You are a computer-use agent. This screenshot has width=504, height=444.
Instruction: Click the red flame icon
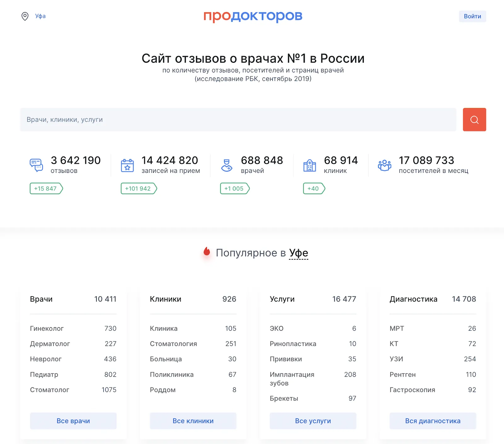click(207, 252)
